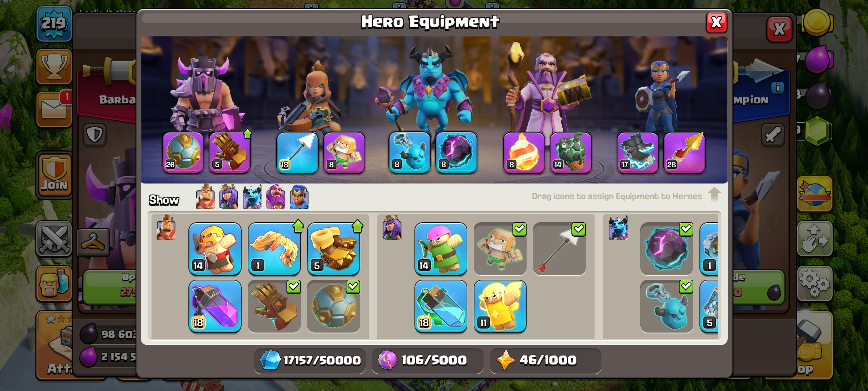Viewport: 868px width, 391px height.
Task: Select the Healer Puppet equipment level 11
Action: (x=500, y=306)
